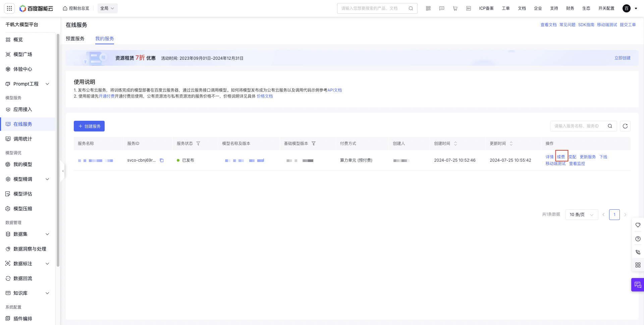Image resolution: width=644 pixels, height=325 pixels.
Task: Collapse the sidebar with the handle arrow
Action: (x=62, y=171)
